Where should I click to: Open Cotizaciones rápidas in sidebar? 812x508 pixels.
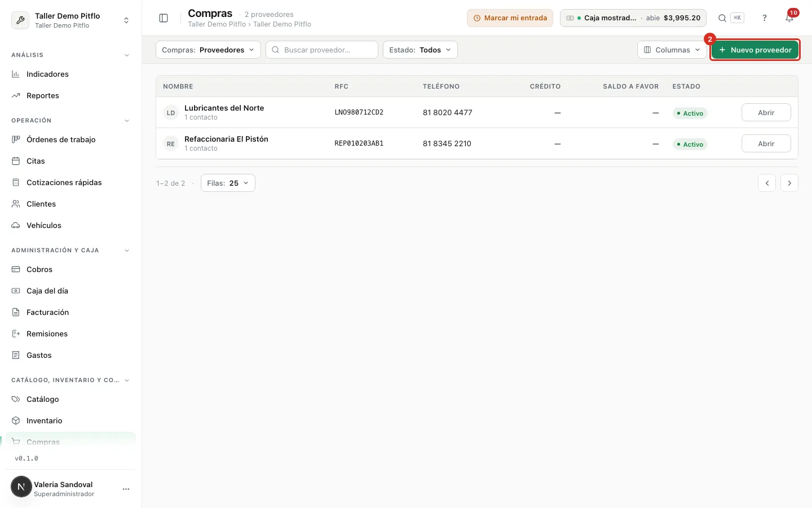[x=71, y=182]
